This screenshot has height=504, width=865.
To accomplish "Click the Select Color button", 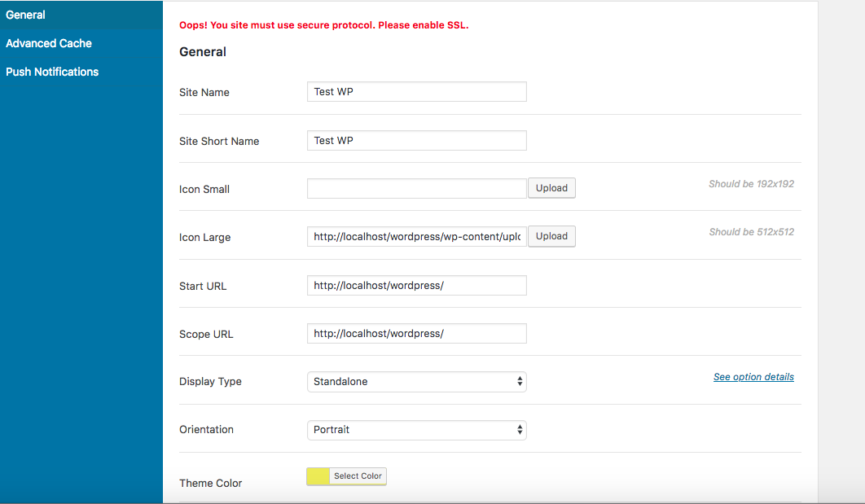I will pos(358,476).
